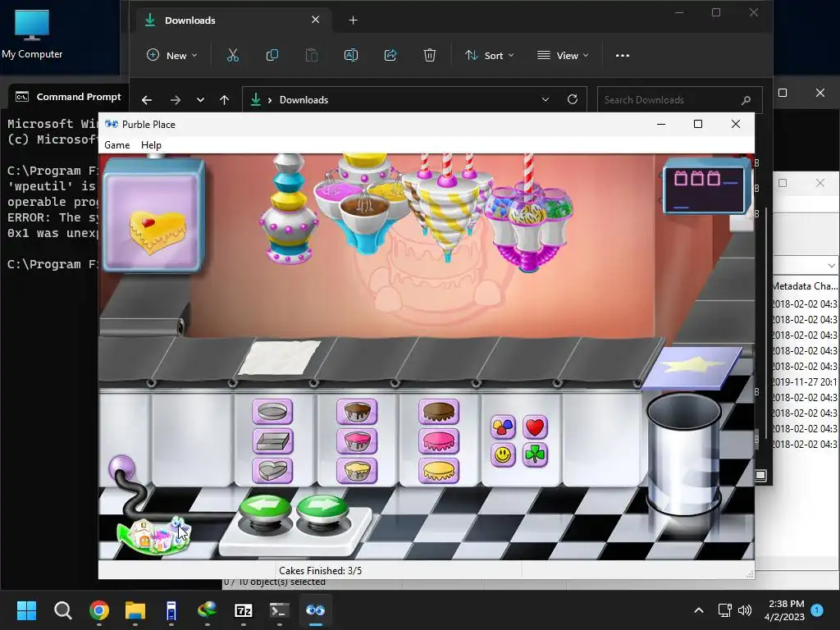
Task: Open the Sort dropdown in Explorer
Action: click(490, 55)
